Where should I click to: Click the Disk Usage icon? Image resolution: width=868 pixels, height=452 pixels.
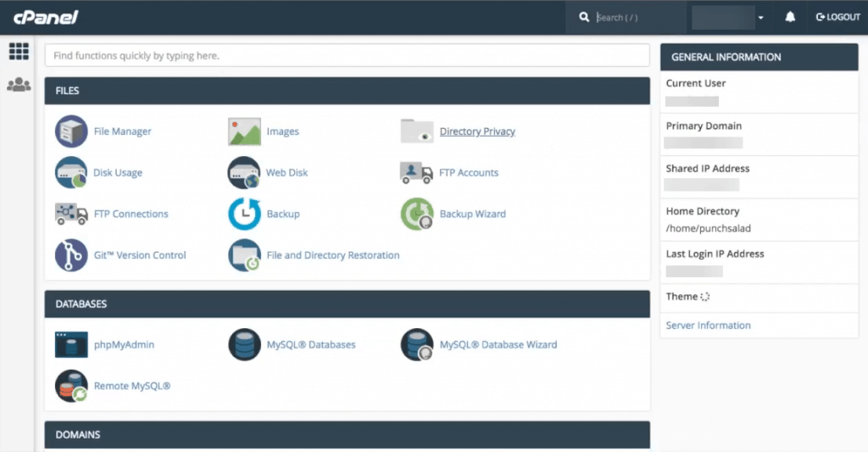pos(71,173)
